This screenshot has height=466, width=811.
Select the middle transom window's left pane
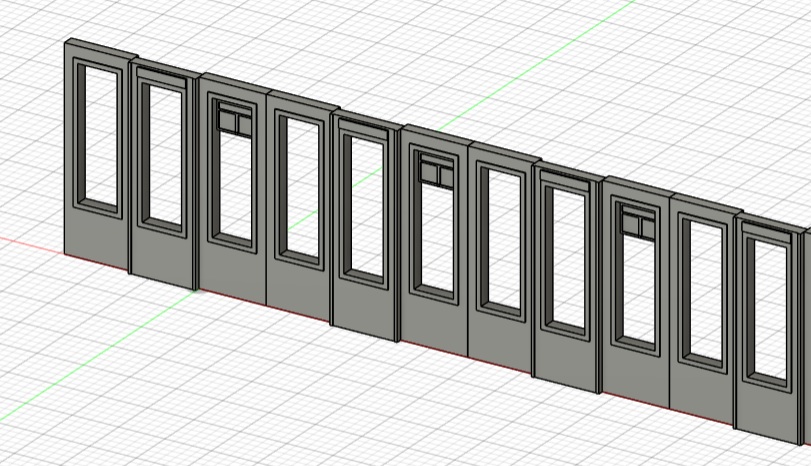click(428, 171)
